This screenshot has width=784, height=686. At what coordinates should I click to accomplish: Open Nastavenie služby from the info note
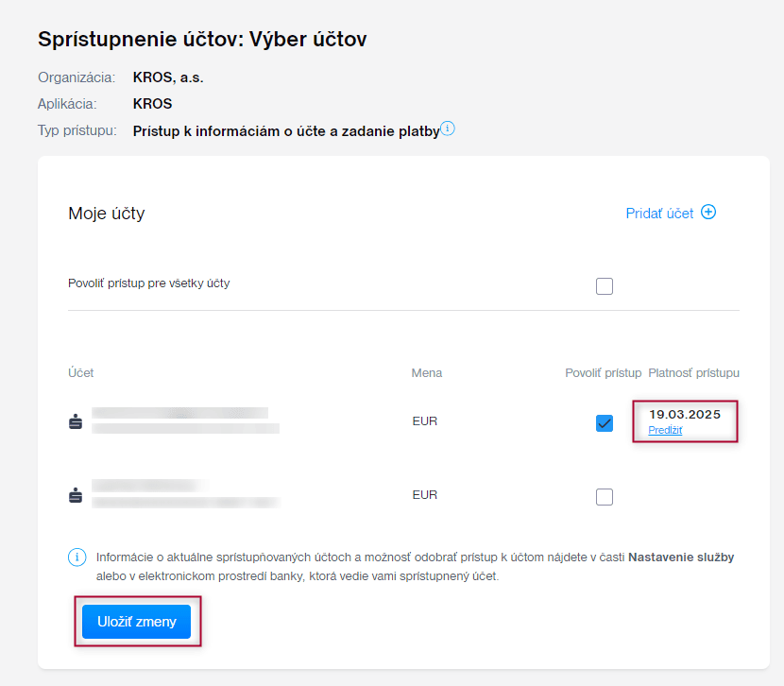681,557
